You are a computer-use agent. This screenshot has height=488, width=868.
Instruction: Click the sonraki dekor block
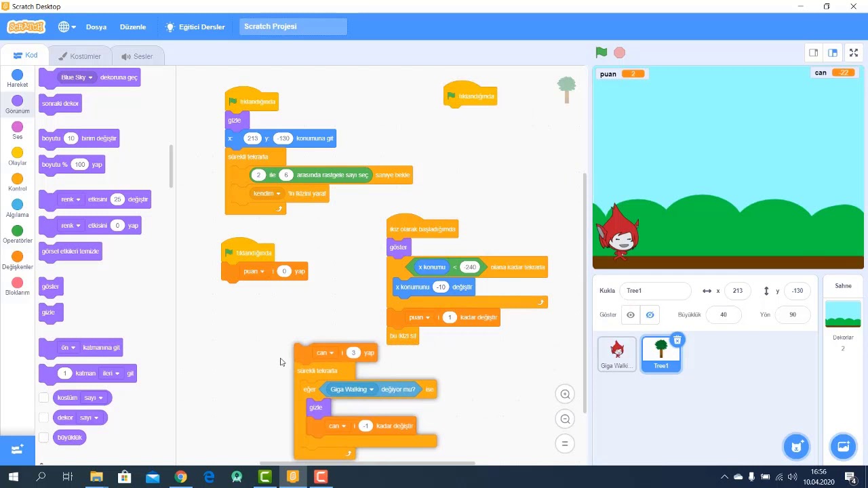point(60,104)
